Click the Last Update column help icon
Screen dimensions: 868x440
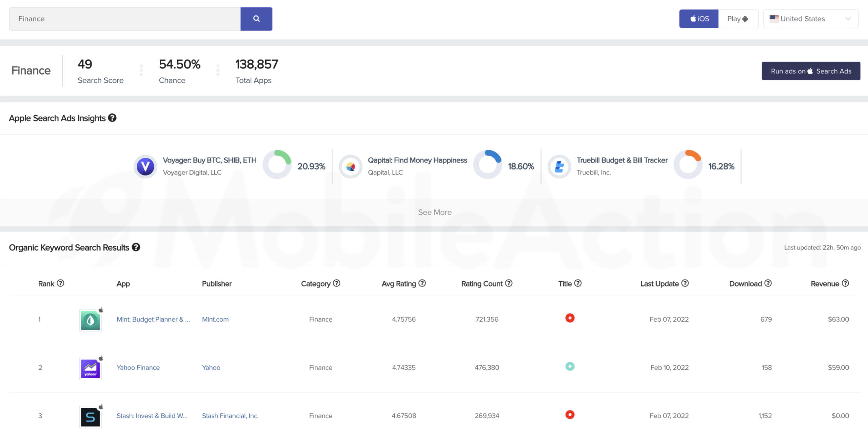[x=685, y=283]
